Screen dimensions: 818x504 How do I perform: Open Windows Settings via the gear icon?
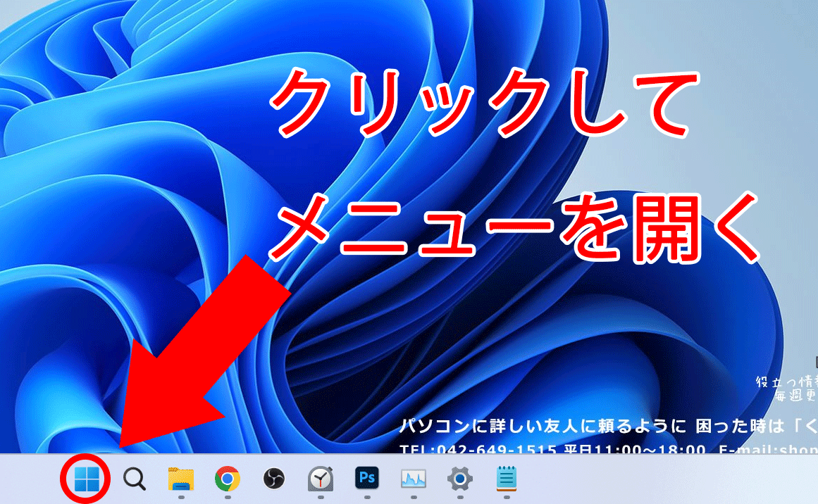[x=460, y=479]
